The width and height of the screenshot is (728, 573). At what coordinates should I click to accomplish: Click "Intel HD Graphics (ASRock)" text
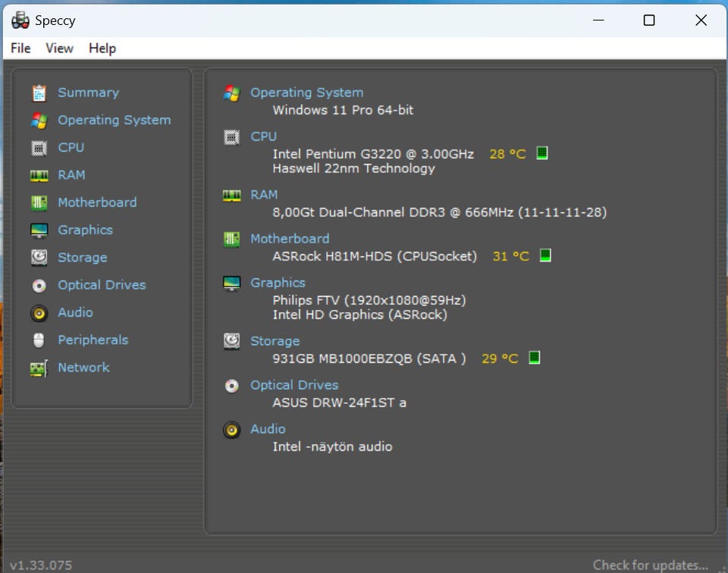click(359, 315)
